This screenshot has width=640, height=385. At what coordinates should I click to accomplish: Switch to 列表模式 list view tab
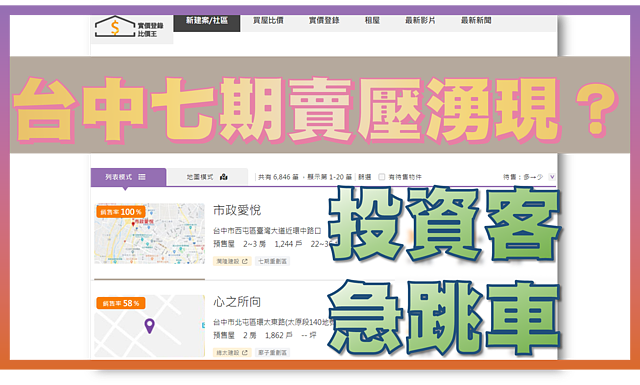tap(128, 177)
